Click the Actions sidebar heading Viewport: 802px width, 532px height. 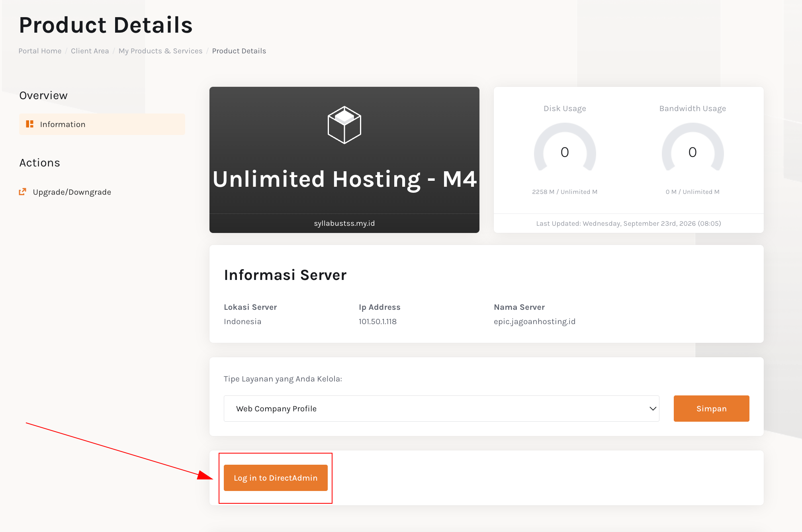40,163
